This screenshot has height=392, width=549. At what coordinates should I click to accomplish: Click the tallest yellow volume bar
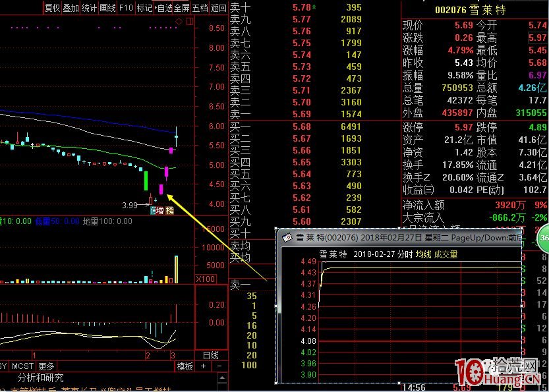coord(176,269)
